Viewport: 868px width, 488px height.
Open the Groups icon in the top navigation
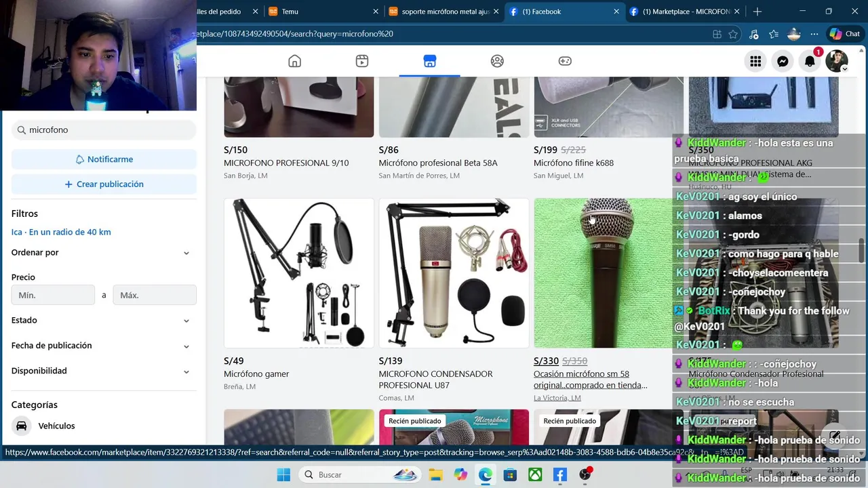tap(497, 61)
